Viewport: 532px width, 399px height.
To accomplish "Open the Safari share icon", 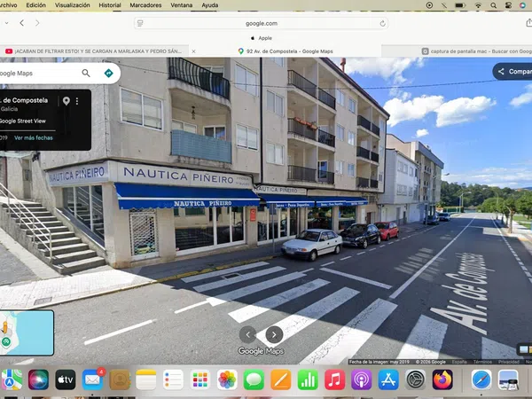I will point(529,23).
